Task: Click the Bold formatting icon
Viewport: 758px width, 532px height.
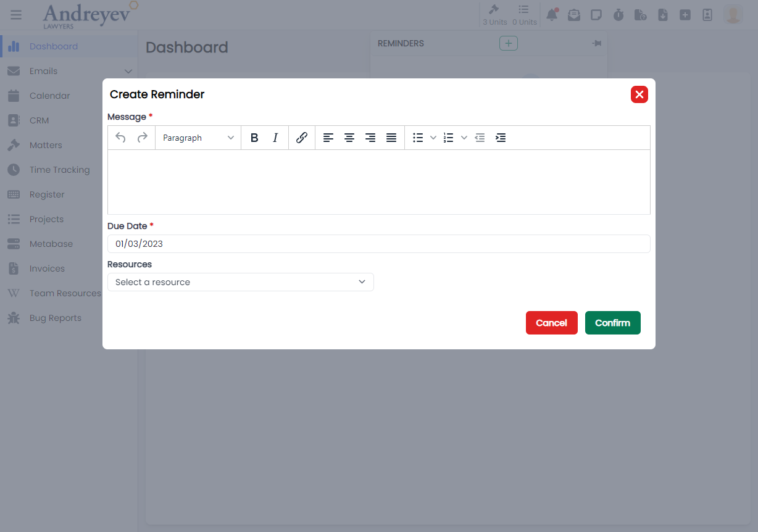Action: (254, 138)
